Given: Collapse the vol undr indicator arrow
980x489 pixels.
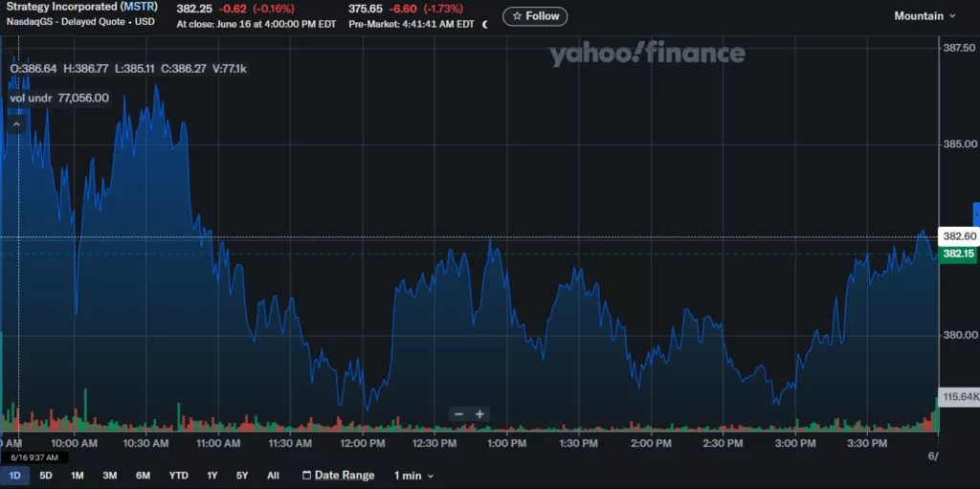Looking at the screenshot, I should click(16, 124).
